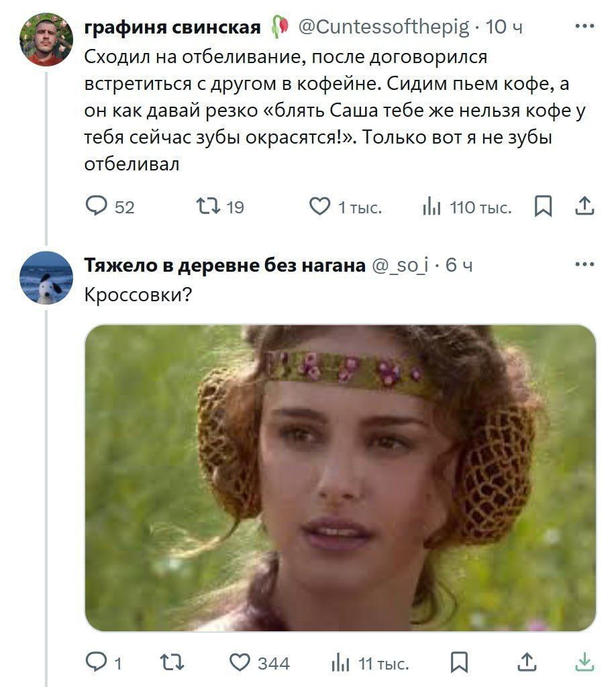Reply to the Кроссовки tweet
Image resolution: width=616 pixels, height=687 pixels.
point(103,662)
